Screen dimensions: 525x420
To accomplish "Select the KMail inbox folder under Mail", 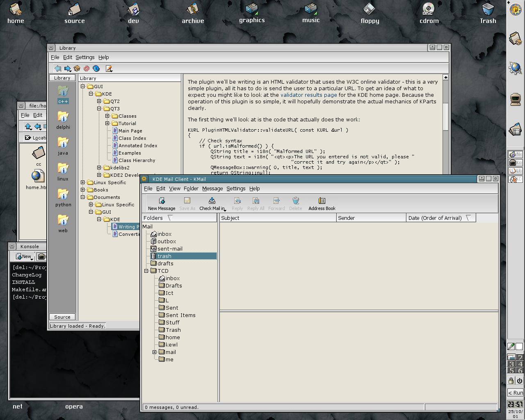I will click(161, 234).
